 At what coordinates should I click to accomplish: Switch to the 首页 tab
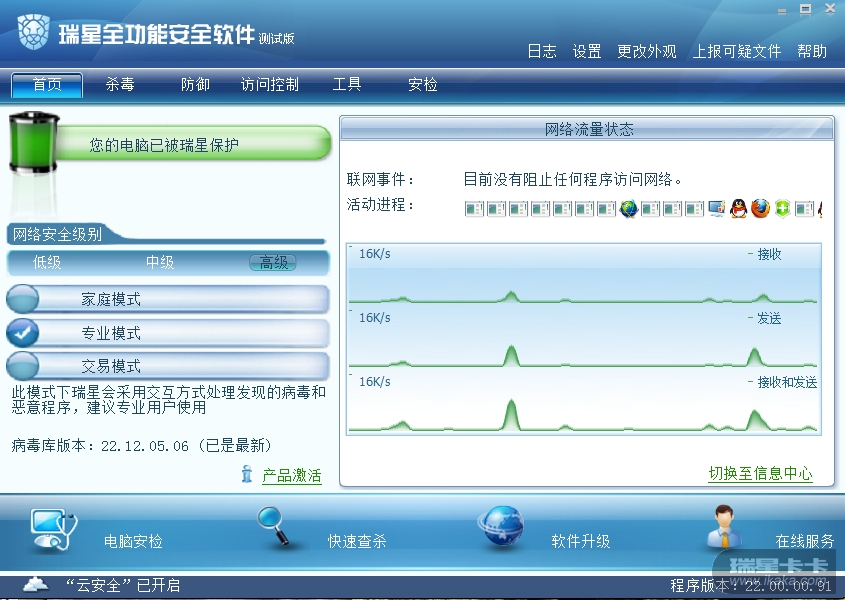point(47,85)
